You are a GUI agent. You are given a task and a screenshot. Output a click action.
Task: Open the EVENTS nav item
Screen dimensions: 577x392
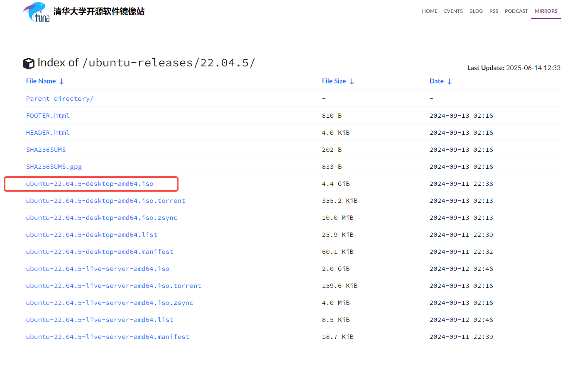point(453,11)
